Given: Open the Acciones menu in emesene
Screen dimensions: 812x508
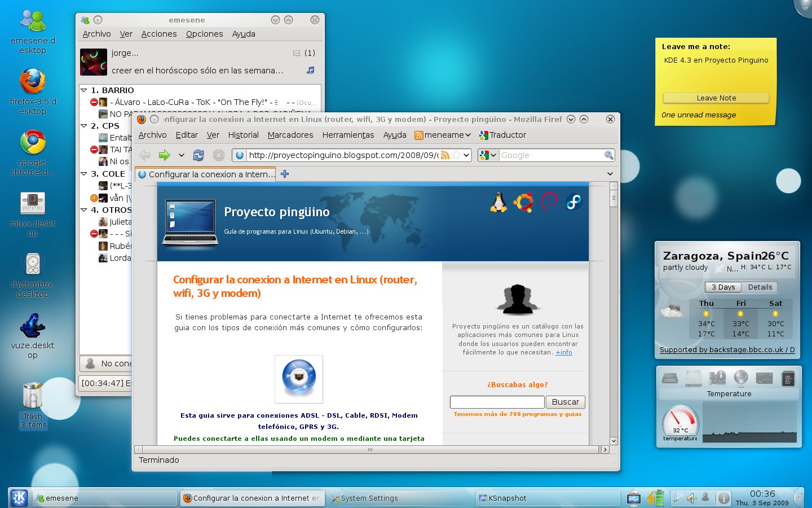Looking at the screenshot, I should coord(158,34).
